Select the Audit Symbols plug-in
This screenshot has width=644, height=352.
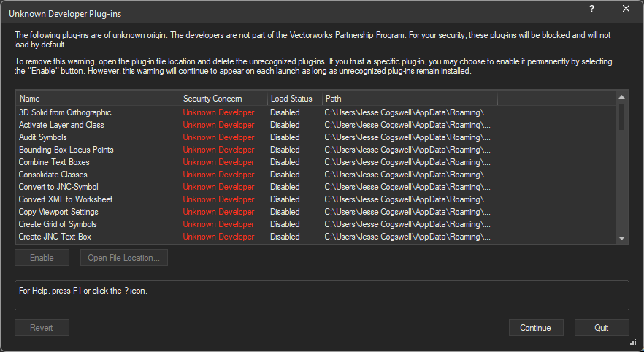point(42,137)
